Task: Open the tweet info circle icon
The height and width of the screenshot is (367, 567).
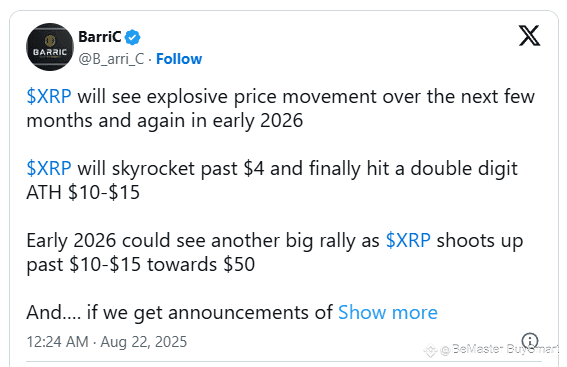Action: [x=530, y=341]
